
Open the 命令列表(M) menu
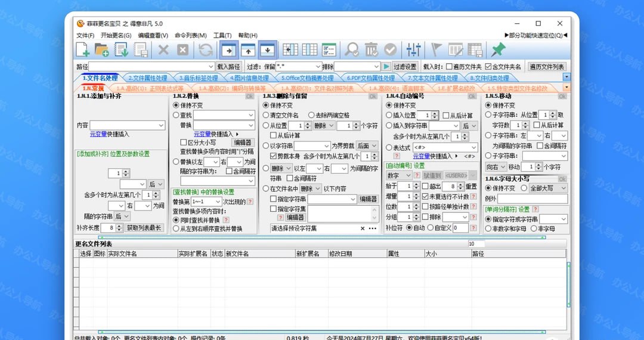pyautogui.click(x=191, y=35)
